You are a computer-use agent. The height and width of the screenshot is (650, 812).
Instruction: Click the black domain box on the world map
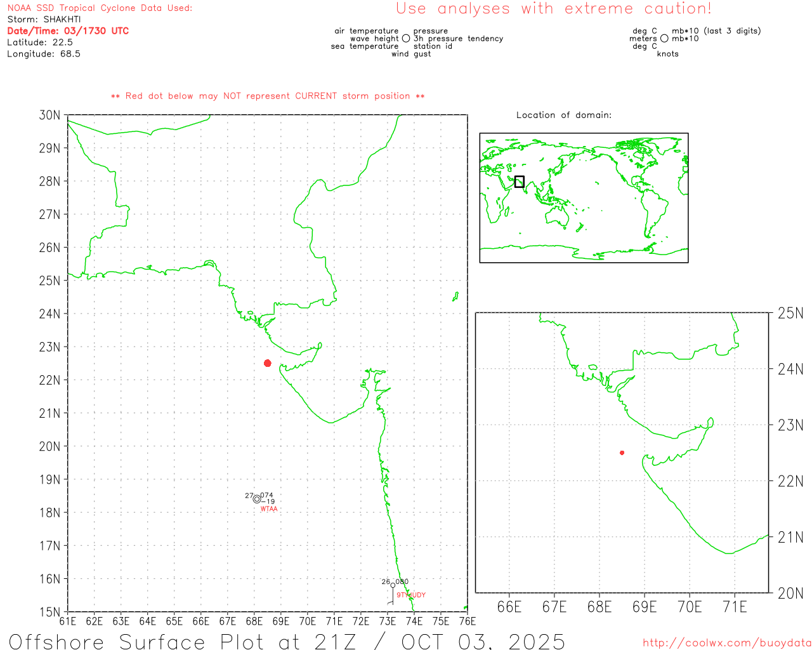point(520,182)
